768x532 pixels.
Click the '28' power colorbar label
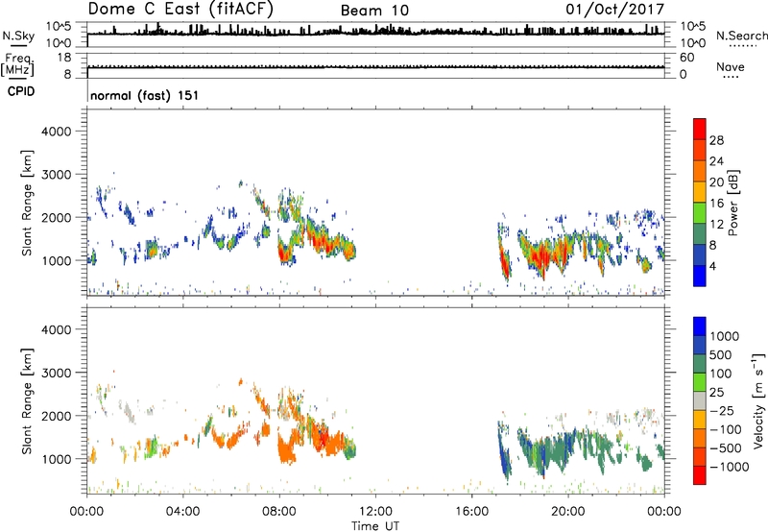(716, 140)
